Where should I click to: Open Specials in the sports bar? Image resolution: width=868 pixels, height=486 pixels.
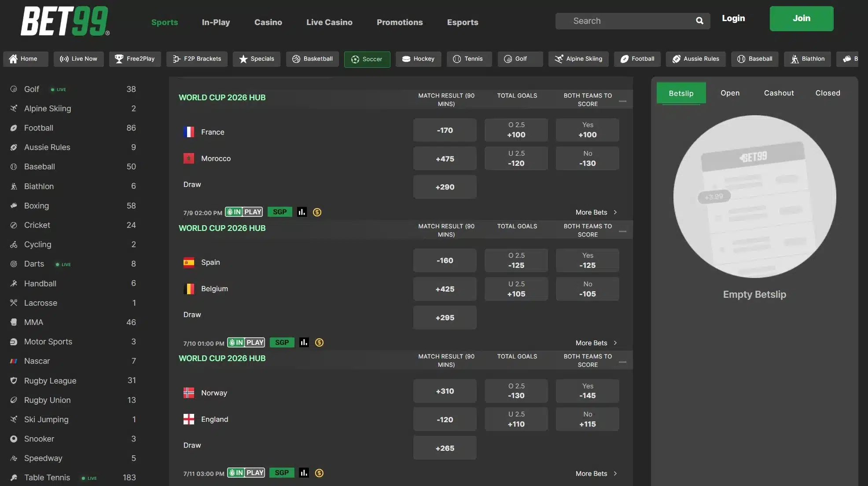coord(257,59)
